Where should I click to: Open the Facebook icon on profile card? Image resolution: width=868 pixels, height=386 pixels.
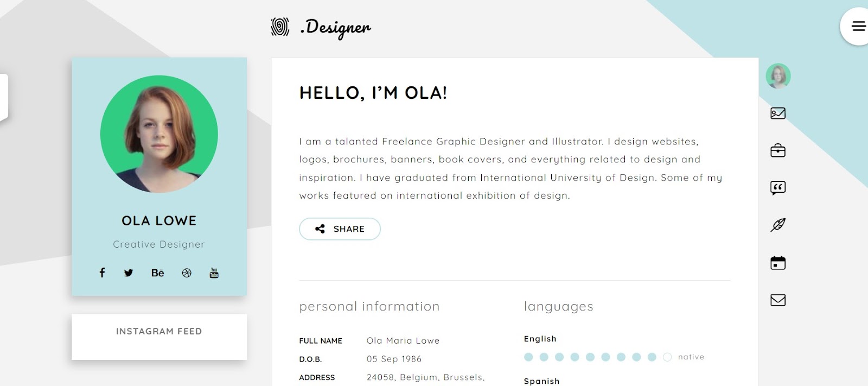(102, 273)
